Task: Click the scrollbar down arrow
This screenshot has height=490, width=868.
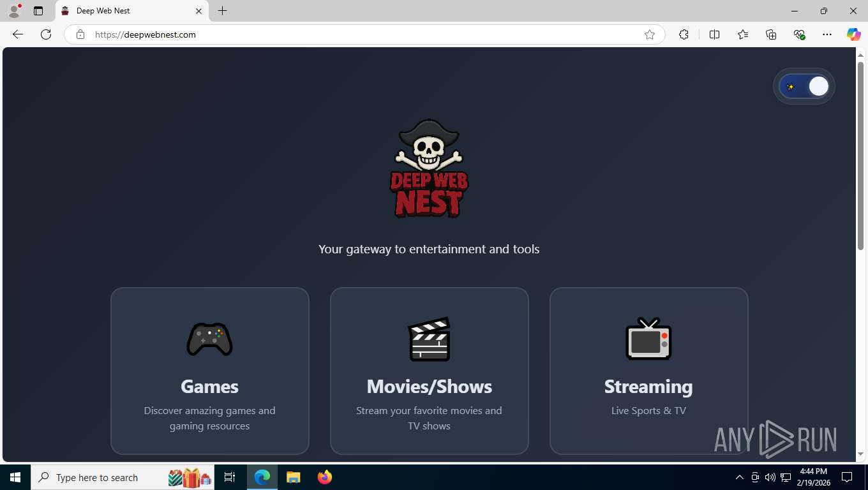Action: (x=860, y=454)
